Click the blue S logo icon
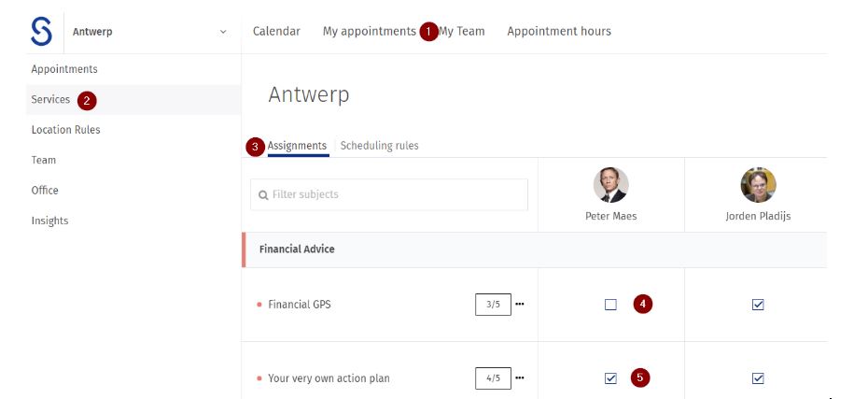Image resolution: width=868 pixels, height=399 pixels. (x=41, y=32)
